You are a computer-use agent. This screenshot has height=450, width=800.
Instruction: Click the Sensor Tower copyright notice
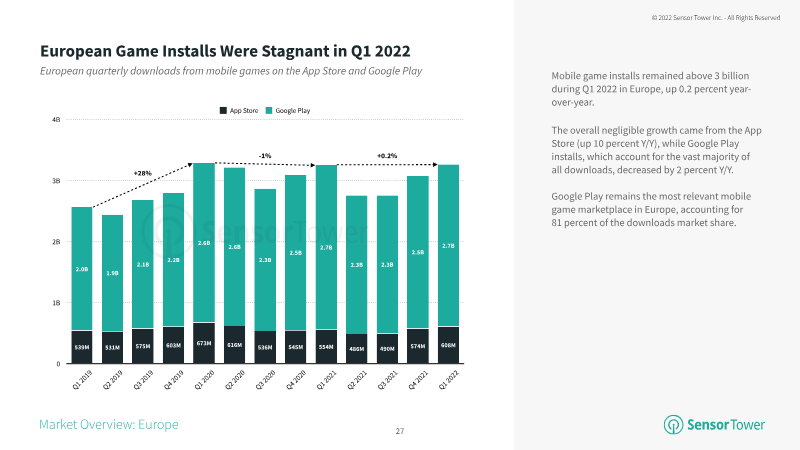(x=714, y=18)
